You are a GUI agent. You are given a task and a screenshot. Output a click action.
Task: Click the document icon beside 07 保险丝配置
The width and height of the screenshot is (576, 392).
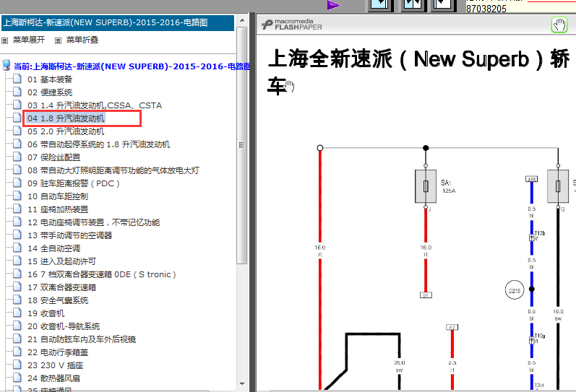tap(17, 157)
